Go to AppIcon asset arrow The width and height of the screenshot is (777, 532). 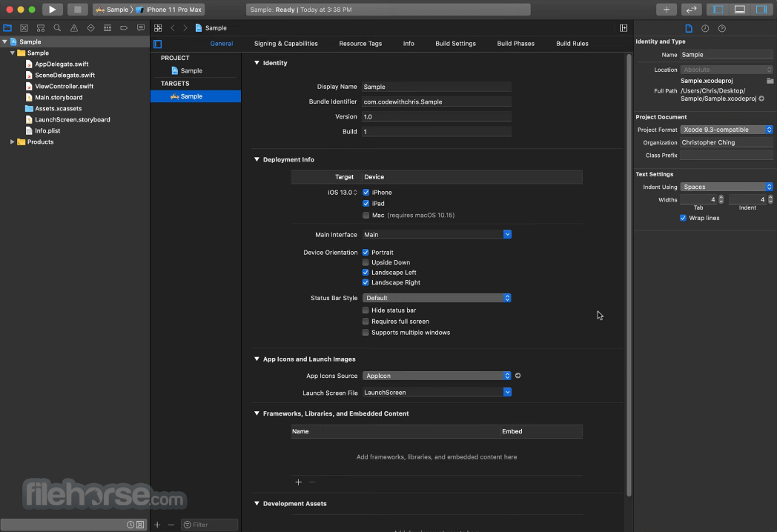tap(518, 376)
